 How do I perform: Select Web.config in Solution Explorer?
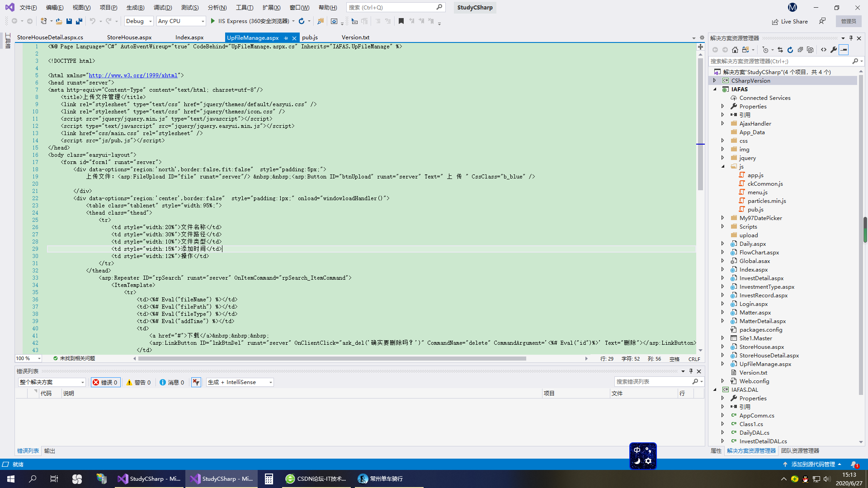[754, 381]
